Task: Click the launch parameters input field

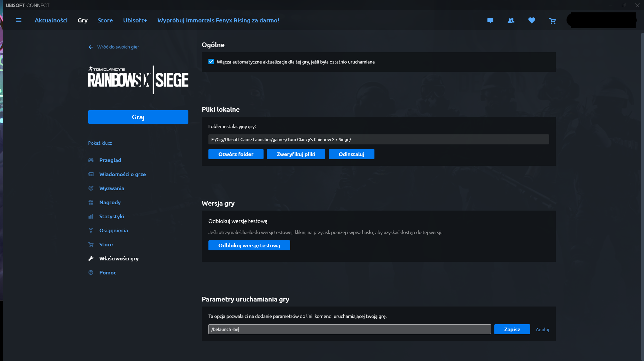Action: pyautogui.click(x=349, y=329)
